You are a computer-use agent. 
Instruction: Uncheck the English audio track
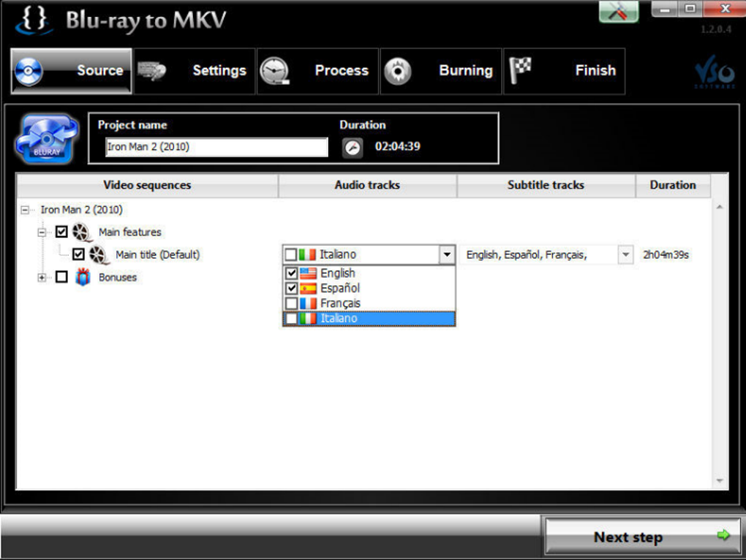click(292, 273)
